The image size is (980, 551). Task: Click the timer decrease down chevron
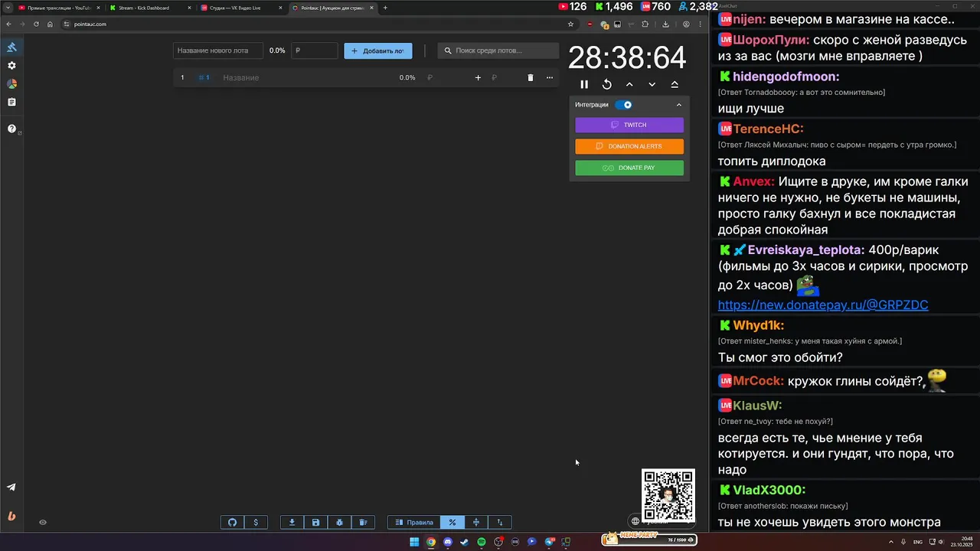point(652,84)
